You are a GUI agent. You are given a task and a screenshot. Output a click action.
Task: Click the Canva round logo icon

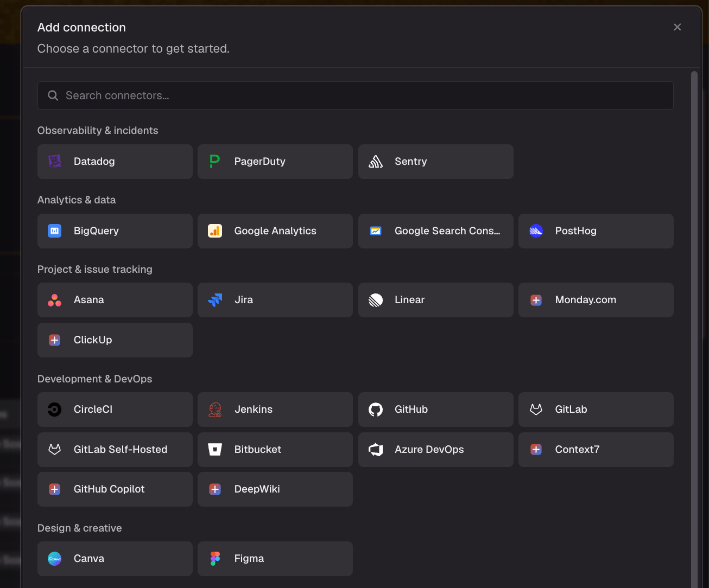[x=55, y=559]
